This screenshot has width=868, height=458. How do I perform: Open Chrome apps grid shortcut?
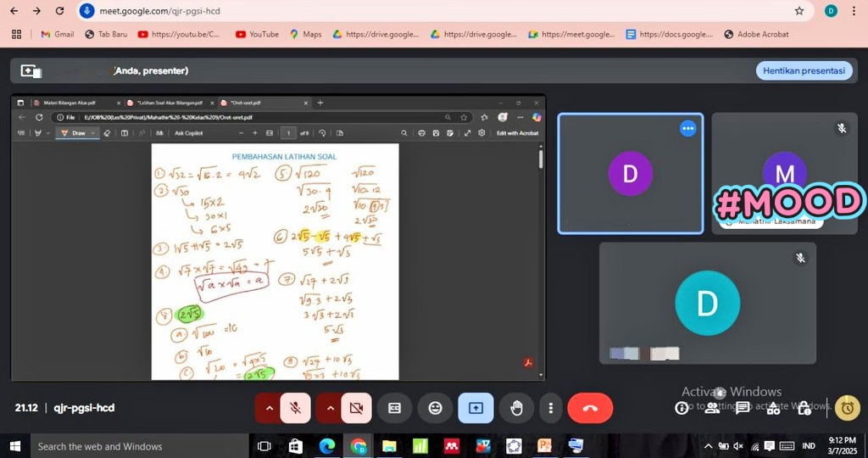(x=17, y=34)
